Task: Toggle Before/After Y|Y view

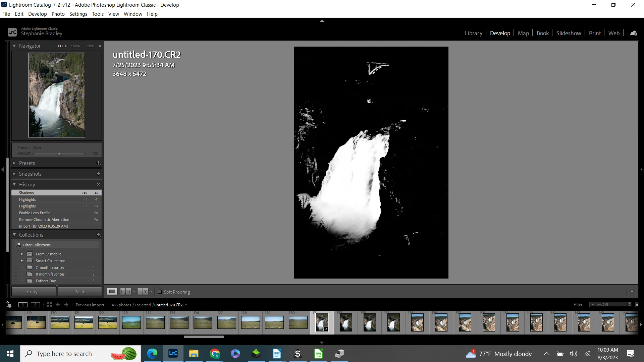Action: click(x=143, y=292)
